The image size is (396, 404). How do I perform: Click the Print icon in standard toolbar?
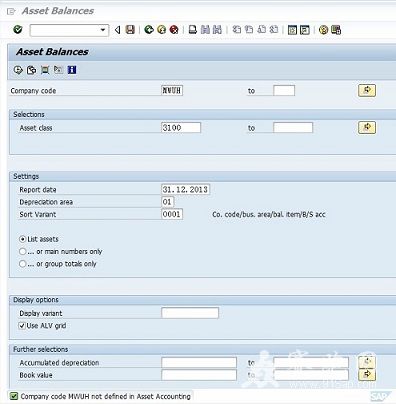(x=193, y=30)
